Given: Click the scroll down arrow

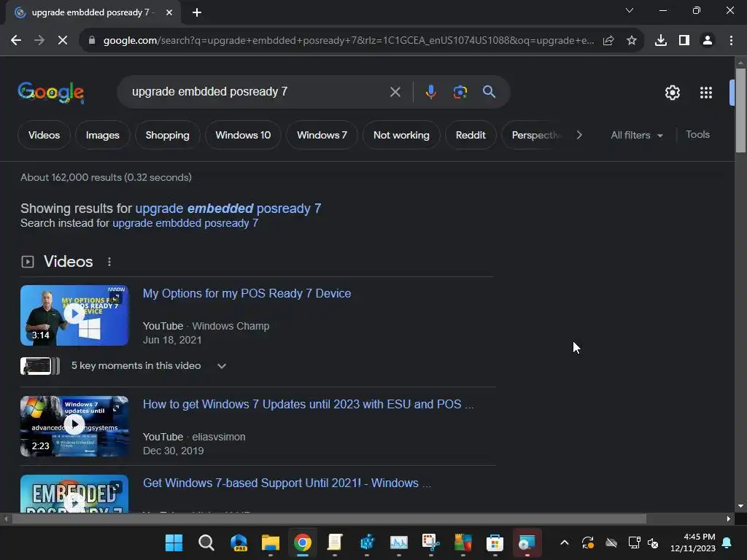Looking at the screenshot, I should click(x=740, y=506).
